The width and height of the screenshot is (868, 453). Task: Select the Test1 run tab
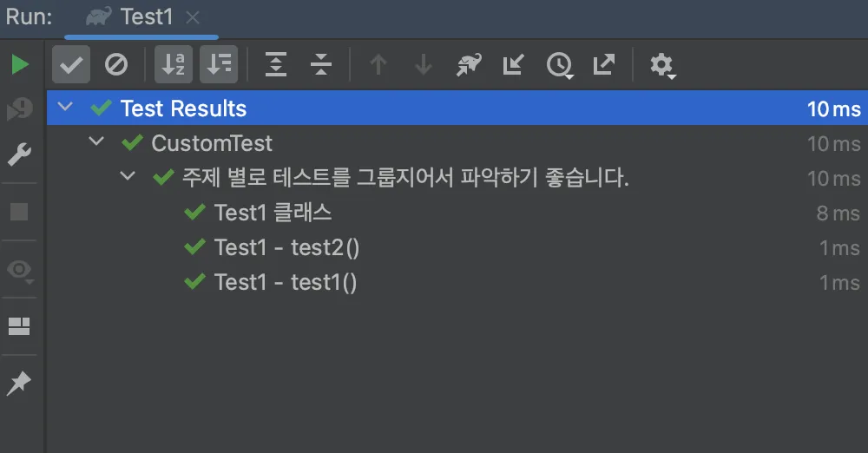coord(141,17)
